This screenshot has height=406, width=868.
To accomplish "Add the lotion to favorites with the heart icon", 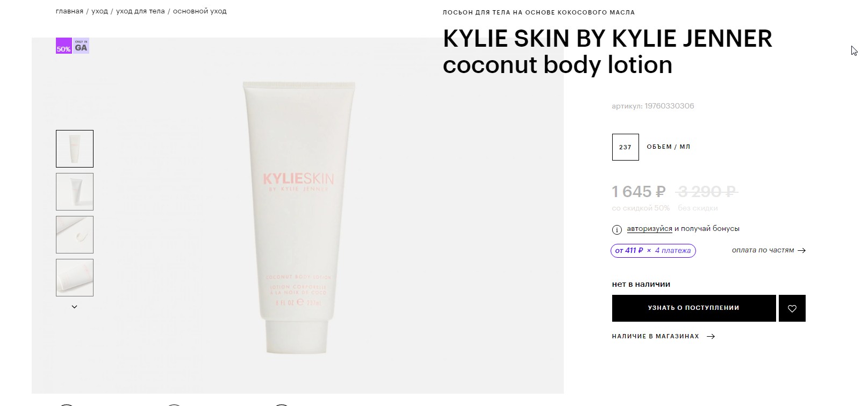I will (x=792, y=308).
